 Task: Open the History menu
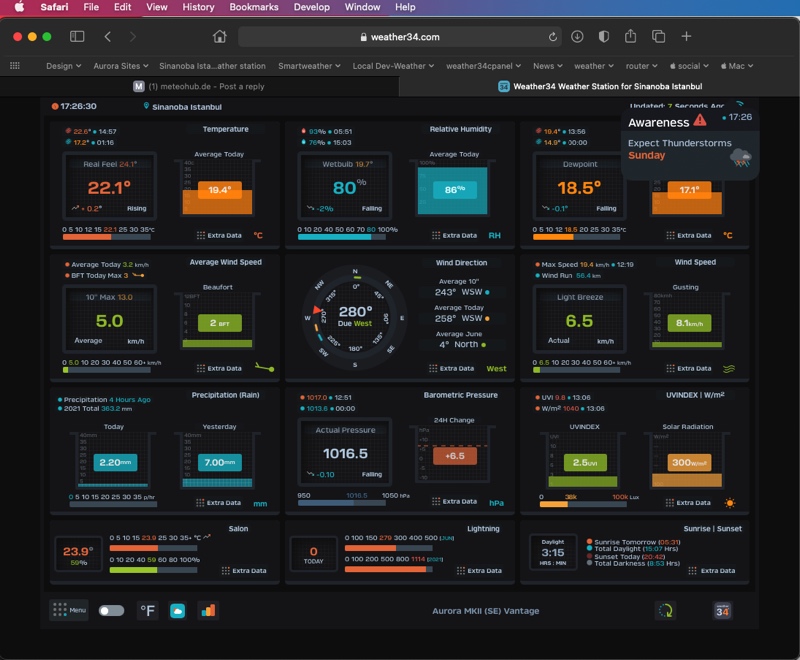click(x=198, y=7)
